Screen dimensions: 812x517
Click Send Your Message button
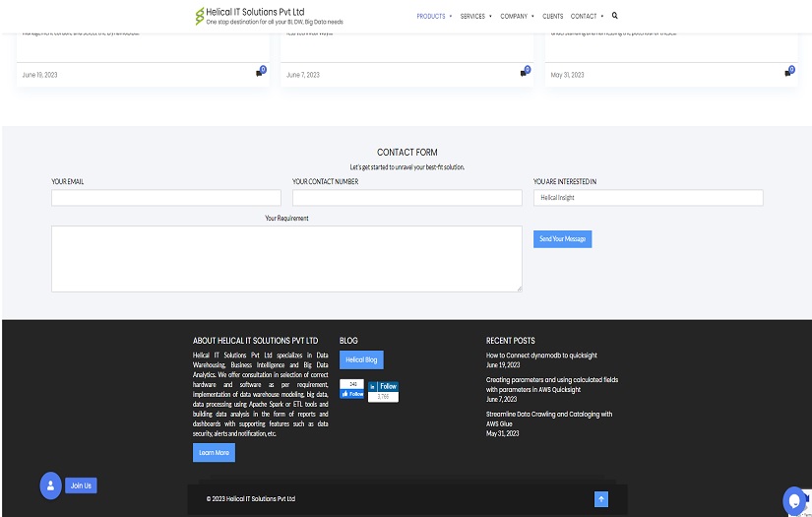tap(562, 239)
